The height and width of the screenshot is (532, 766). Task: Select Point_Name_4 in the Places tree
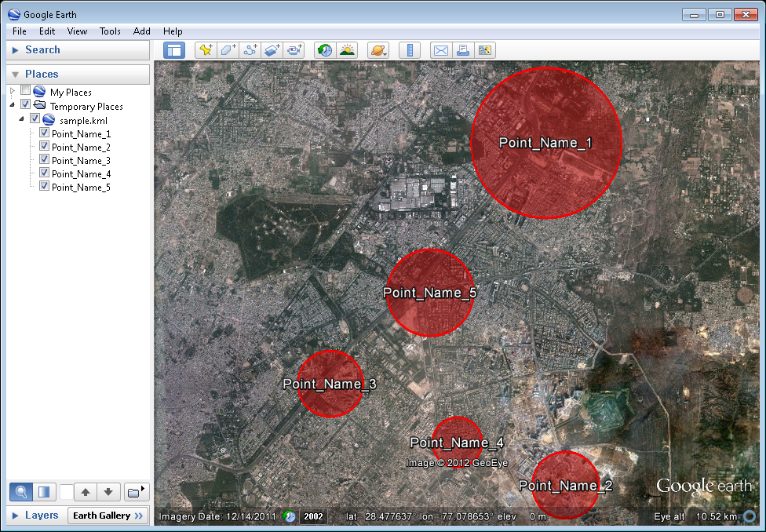point(81,174)
